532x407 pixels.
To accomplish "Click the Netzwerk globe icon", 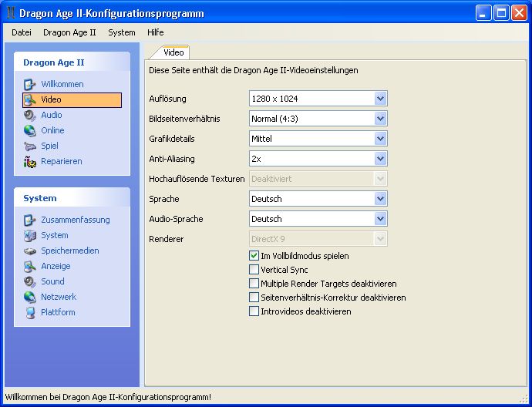I will coord(29,297).
